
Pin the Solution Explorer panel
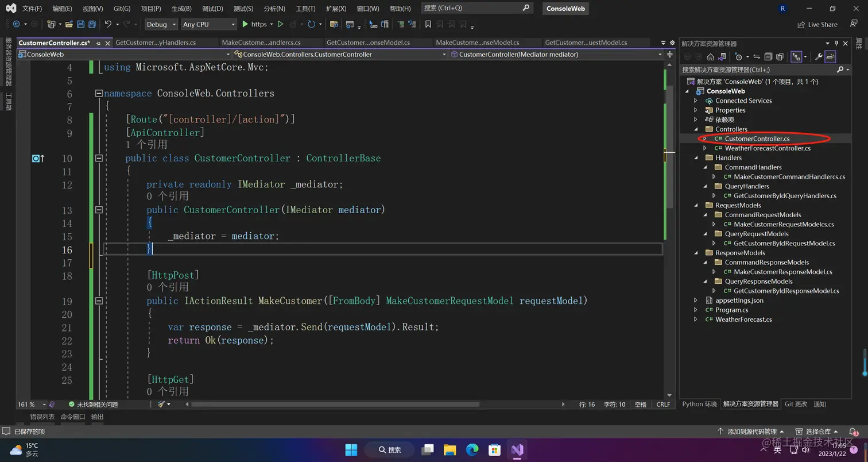[837, 43]
